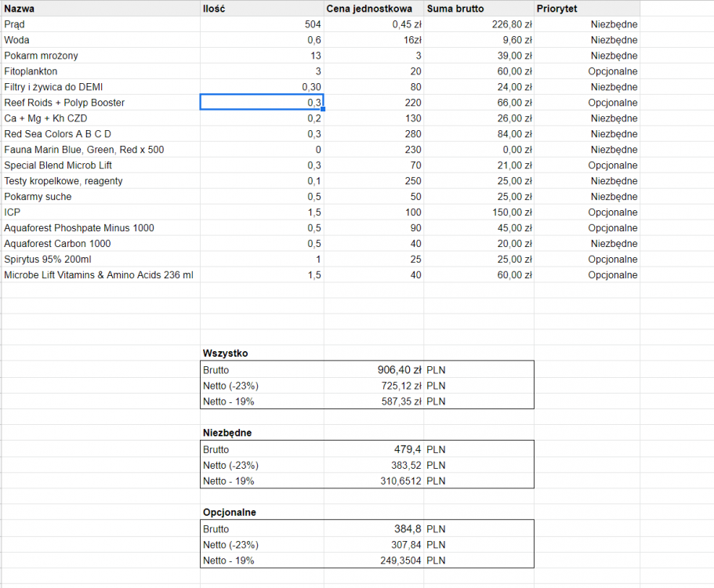Click the Prąd row name cell
The height and width of the screenshot is (588, 714).
[x=100, y=24]
